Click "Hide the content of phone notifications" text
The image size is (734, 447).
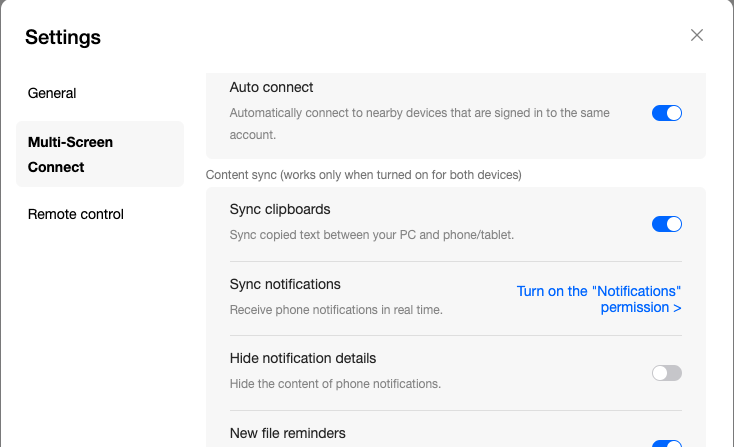[x=335, y=384]
